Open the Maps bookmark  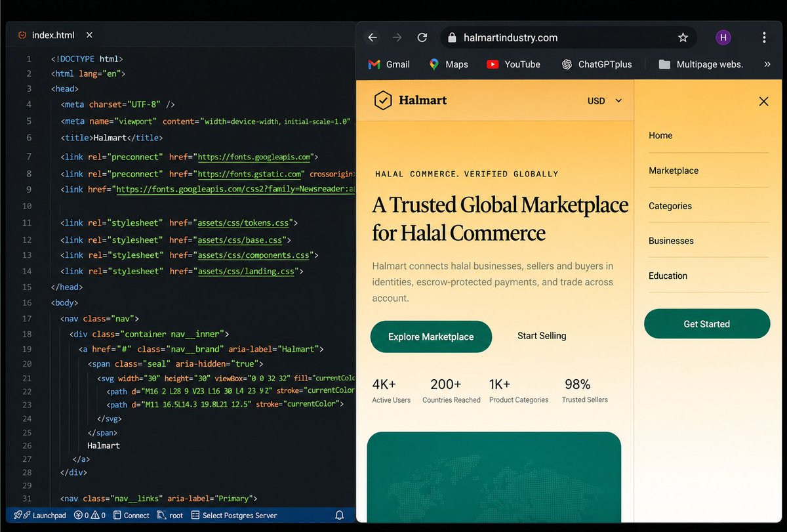coord(449,64)
